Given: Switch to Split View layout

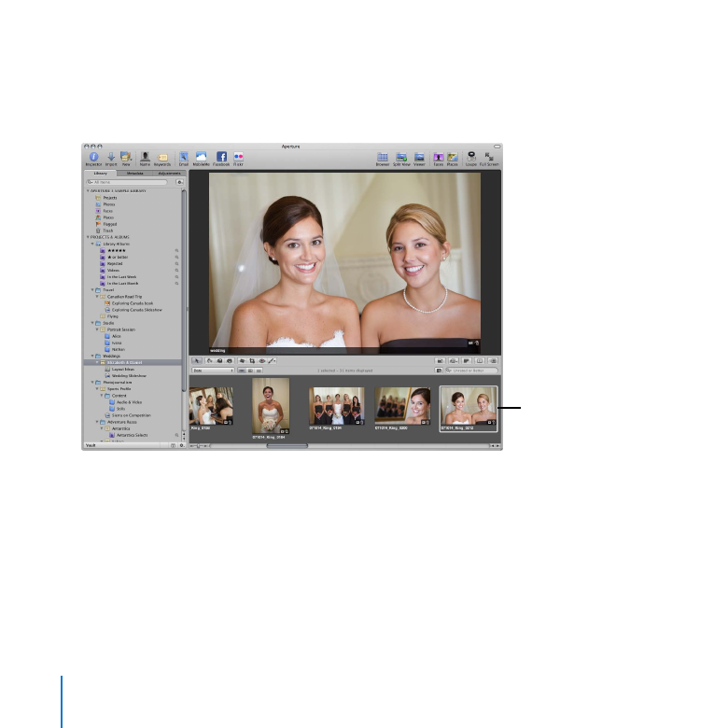Looking at the screenshot, I should coord(401,159).
